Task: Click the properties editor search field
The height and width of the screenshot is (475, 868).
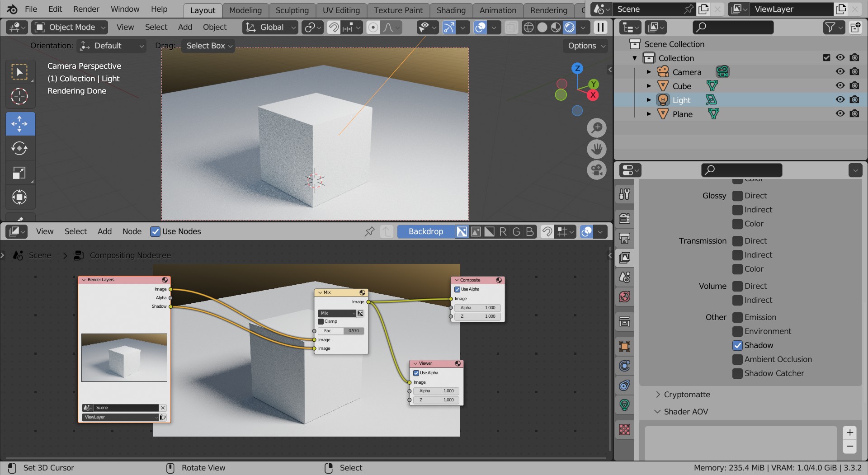Action: [x=741, y=170]
